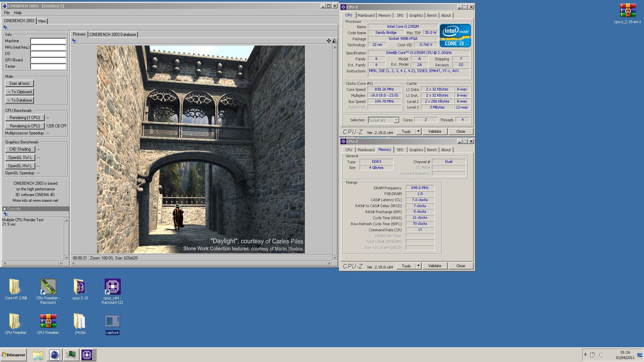Select the Pictures tab
644x362 pixels.
79,34
